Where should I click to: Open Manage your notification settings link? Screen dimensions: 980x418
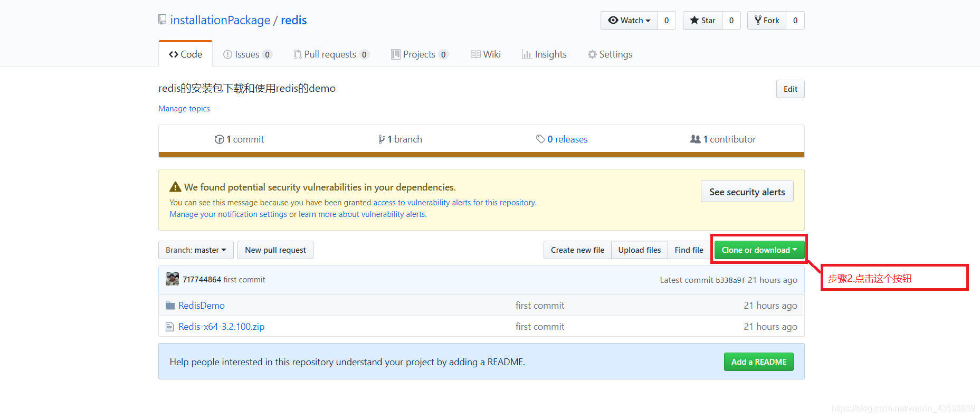pyautogui.click(x=228, y=214)
